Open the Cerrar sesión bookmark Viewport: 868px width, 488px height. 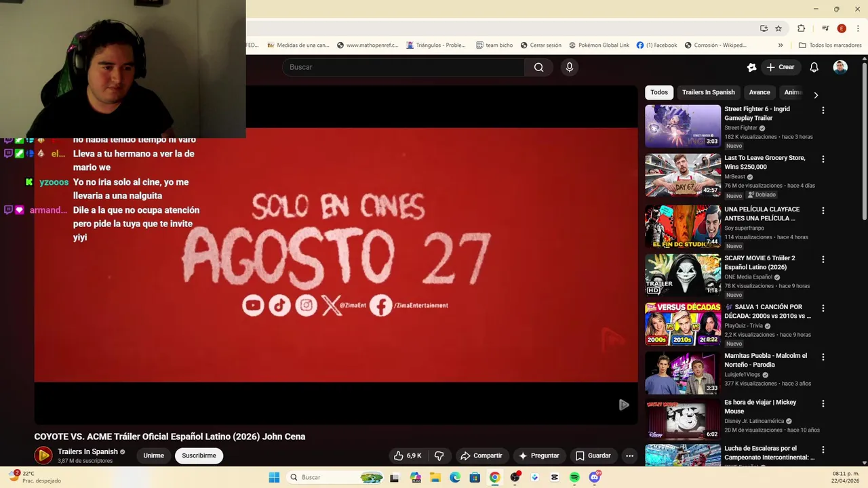(x=540, y=45)
